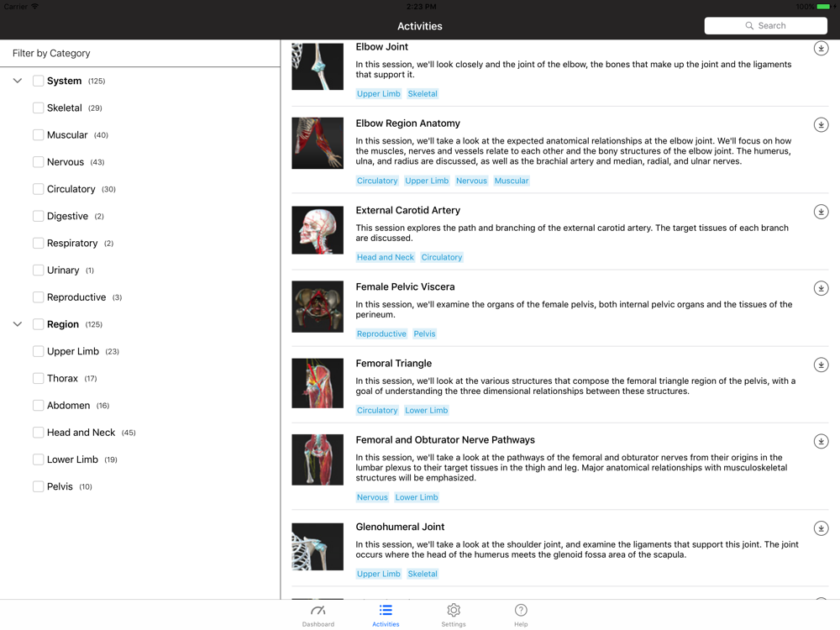Image resolution: width=840 pixels, height=630 pixels.
Task: Open the External Carotid Artery title
Action: pyautogui.click(x=408, y=211)
